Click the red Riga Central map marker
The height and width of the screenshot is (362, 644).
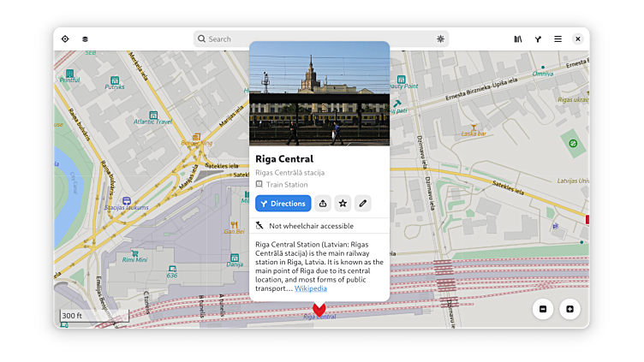319,308
